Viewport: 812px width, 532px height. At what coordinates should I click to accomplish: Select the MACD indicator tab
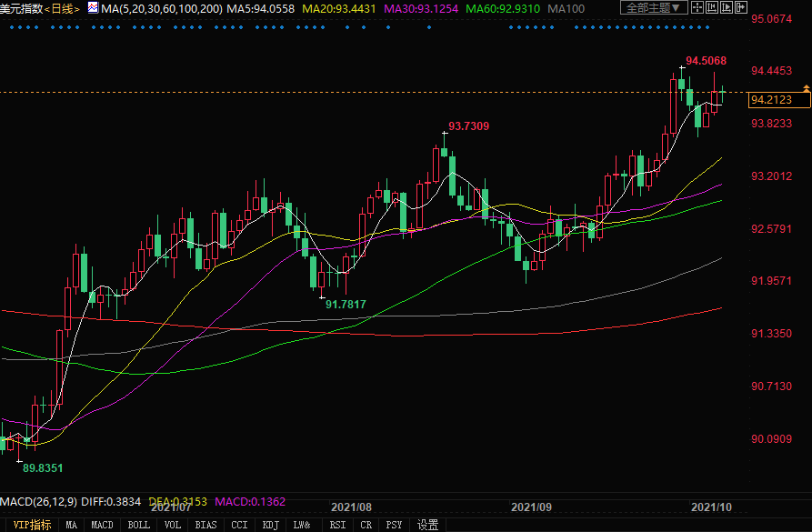[x=102, y=525]
